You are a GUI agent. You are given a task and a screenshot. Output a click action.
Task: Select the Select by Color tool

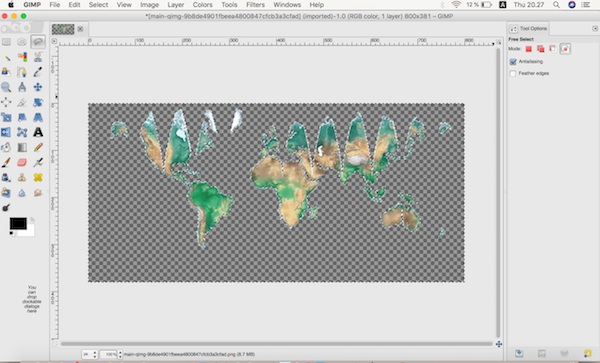pos(22,57)
